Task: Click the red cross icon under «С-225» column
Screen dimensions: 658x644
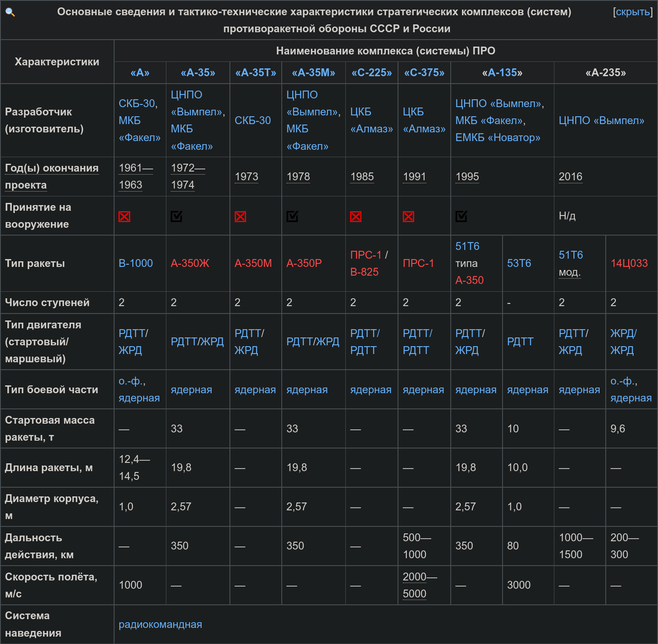Action: (356, 216)
